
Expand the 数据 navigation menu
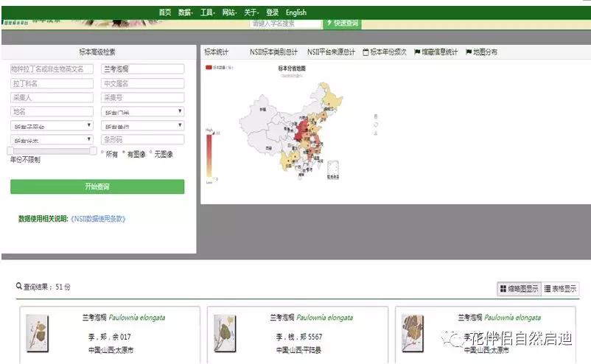186,13
